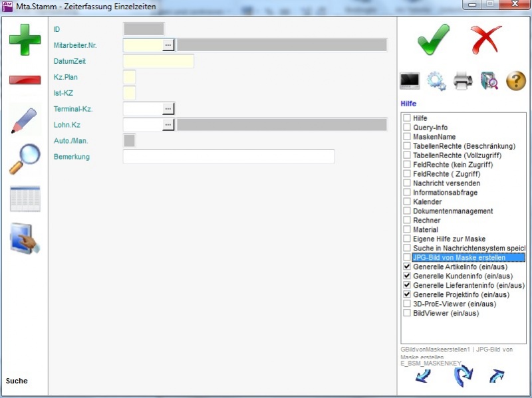Screen dimensions: 532x398
Task: Tick the Kalender checkbox
Action: coord(406,202)
